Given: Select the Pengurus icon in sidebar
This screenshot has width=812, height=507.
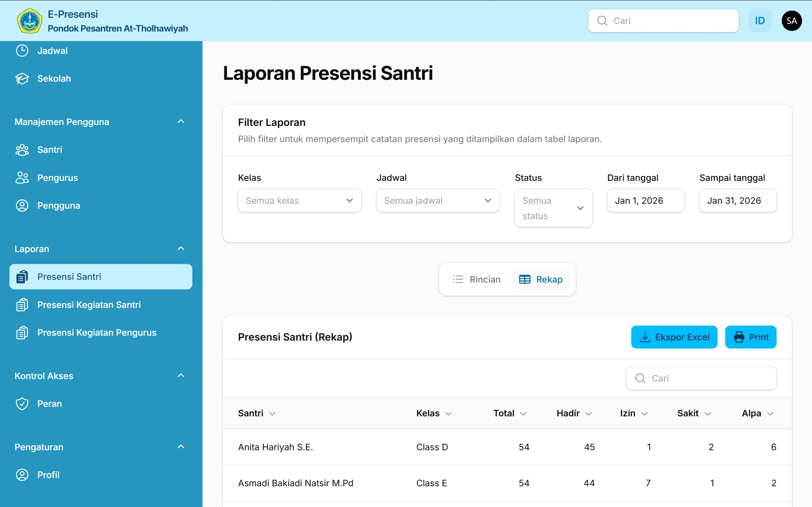Looking at the screenshot, I should (x=21, y=177).
